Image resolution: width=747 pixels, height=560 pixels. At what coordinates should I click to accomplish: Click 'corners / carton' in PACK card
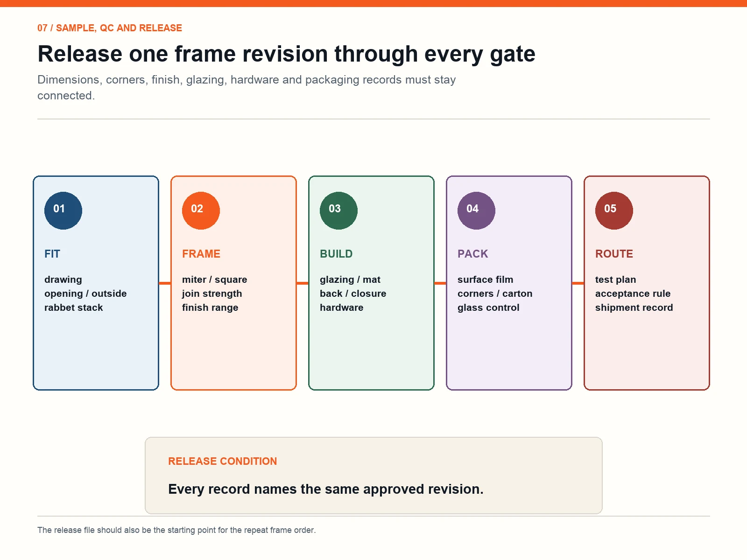[495, 294]
